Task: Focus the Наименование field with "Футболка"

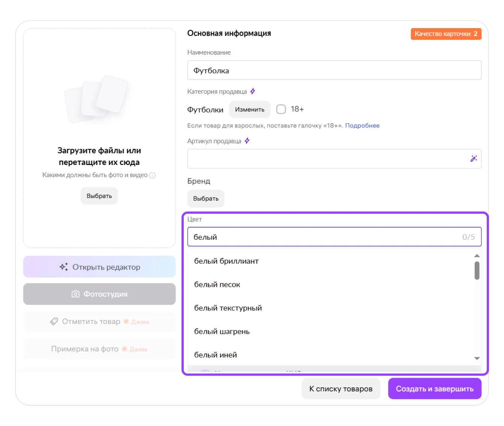Action: (x=334, y=70)
